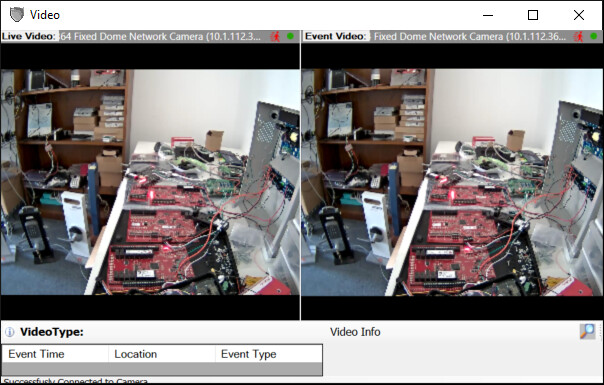604x385 pixels.
Task: Click the Live Video camera name label
Action: 161,37
